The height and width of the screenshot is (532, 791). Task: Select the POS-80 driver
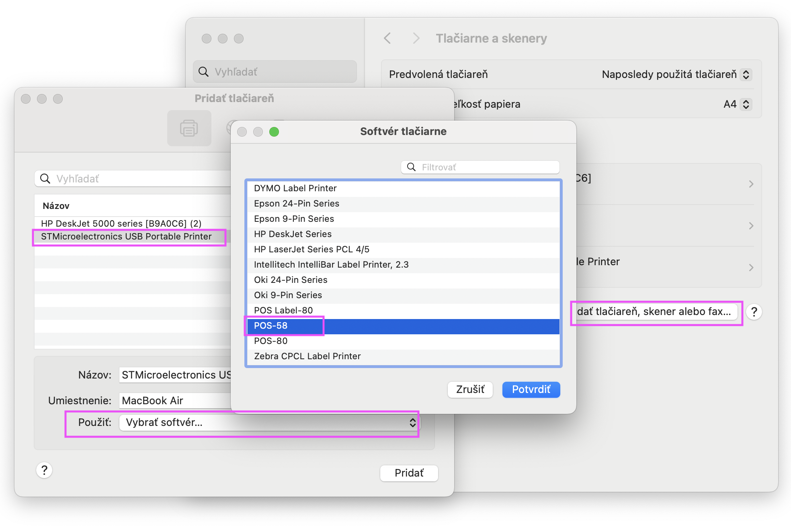click(x=403, y=341)
